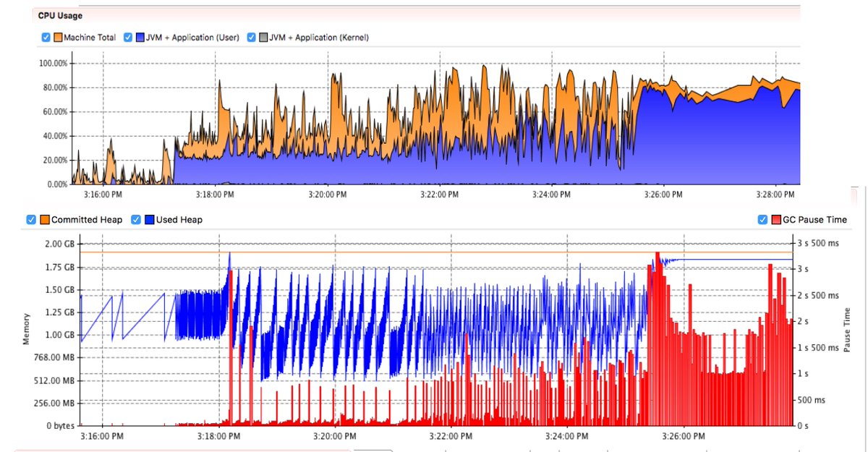Click the 0 bytes memory axis label
Viewport: 868px width, 452px height.
[x=60, y=425]
